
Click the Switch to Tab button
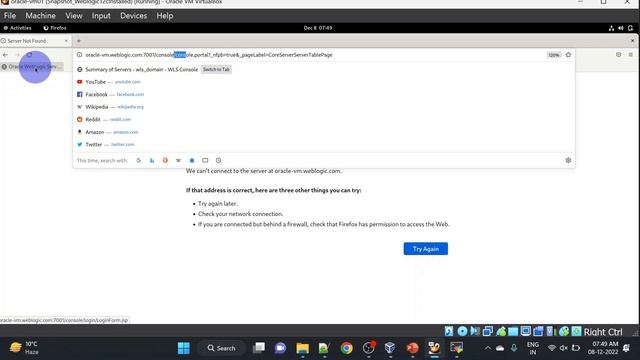pos(216,69)
